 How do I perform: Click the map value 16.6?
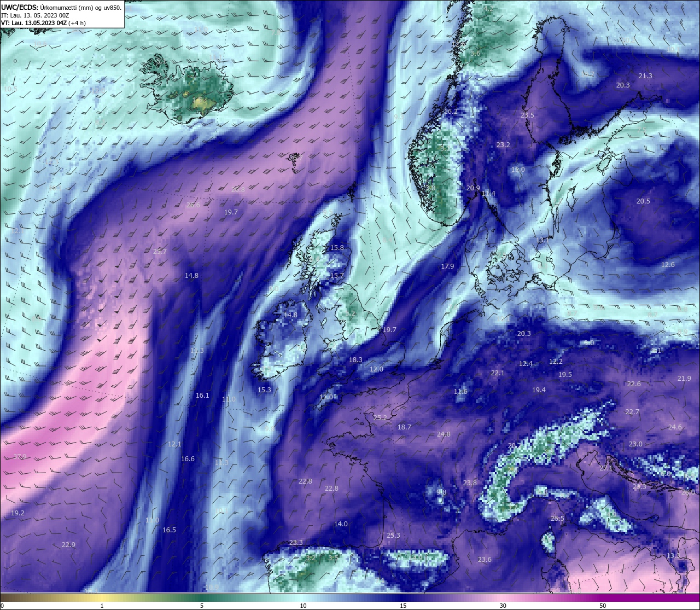pyautogui.click(x=188, y=459)
